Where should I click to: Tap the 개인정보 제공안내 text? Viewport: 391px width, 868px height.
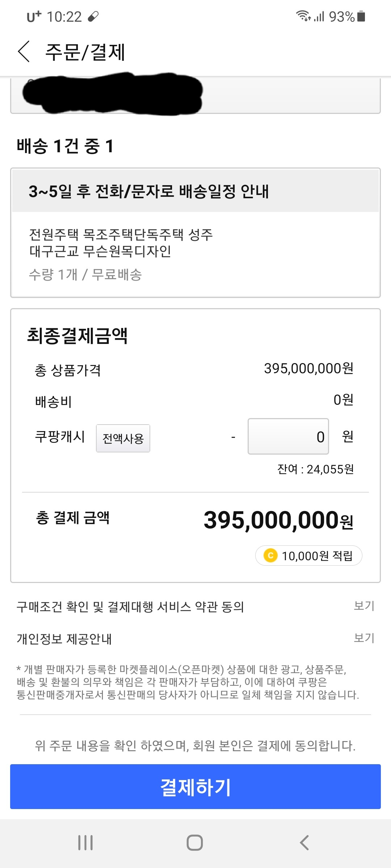click(x=64, y=639)
